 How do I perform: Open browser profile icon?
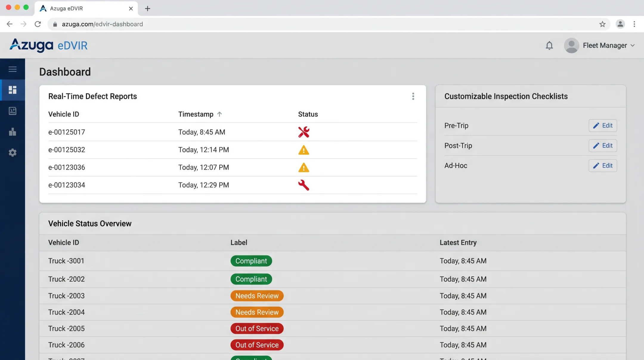point(620,24)
